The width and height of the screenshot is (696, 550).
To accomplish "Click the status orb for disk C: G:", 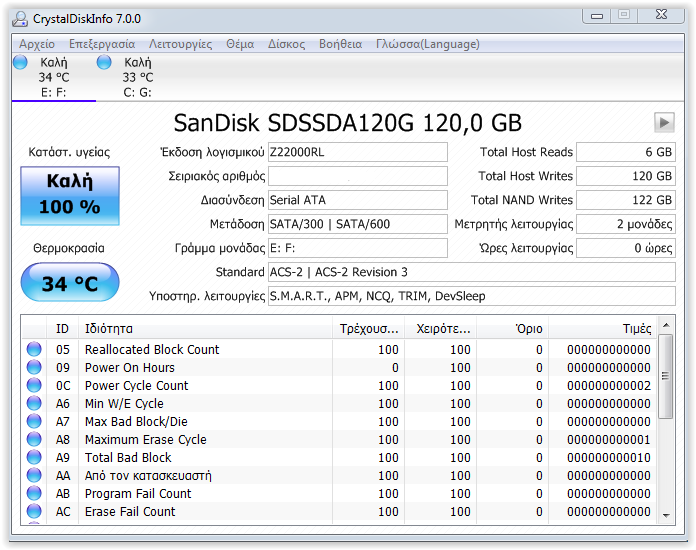I will click(104, 62).
